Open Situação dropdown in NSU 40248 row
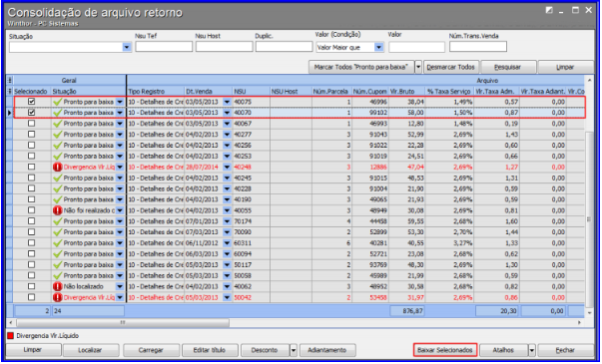602x364 pixels. [120, 167]
